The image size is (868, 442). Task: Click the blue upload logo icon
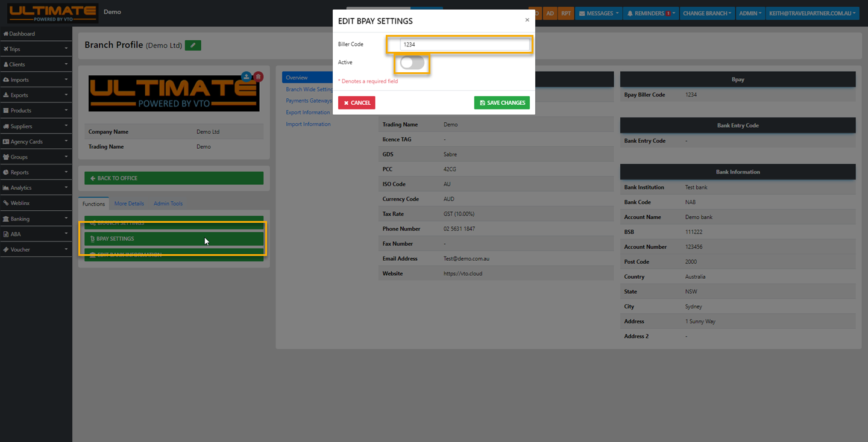tap(247, 76)
